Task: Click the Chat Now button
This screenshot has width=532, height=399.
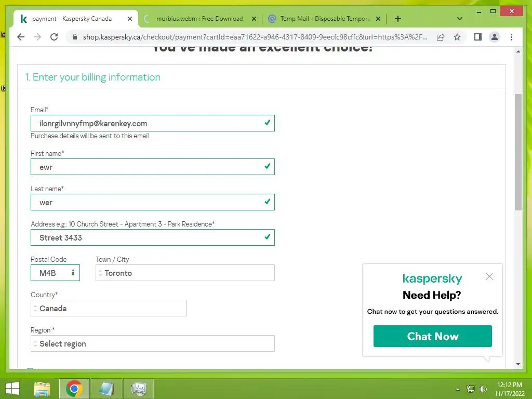Action: pyautogui.click(x=433, y=336)
